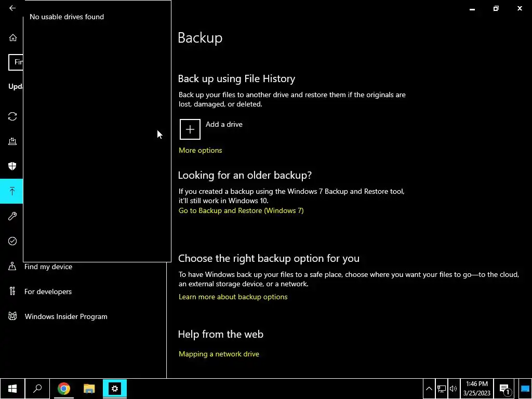Image resolution: width=532 pixels, height=399 pixels.
Task: Select the Windows Security shield icon
Action: [x=12, y=166]
